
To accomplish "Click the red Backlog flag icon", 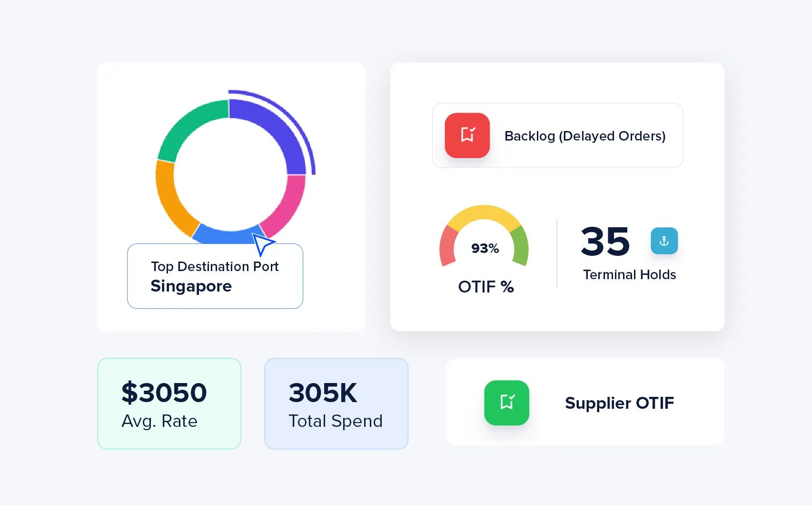I will coord(467,135).
